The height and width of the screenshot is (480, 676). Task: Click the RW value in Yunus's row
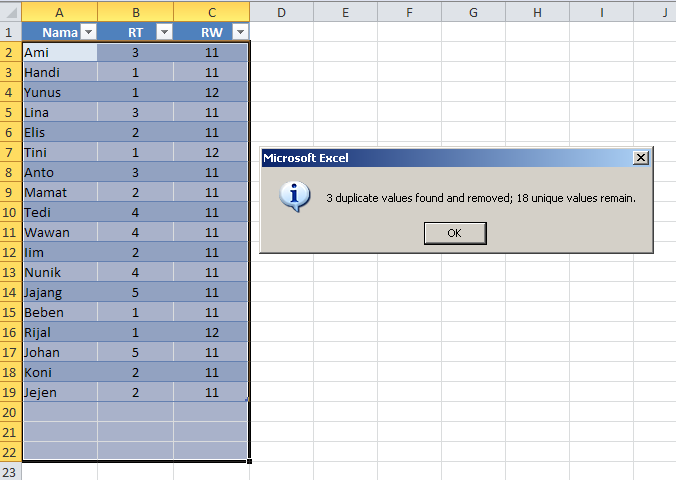pos(212,92)
